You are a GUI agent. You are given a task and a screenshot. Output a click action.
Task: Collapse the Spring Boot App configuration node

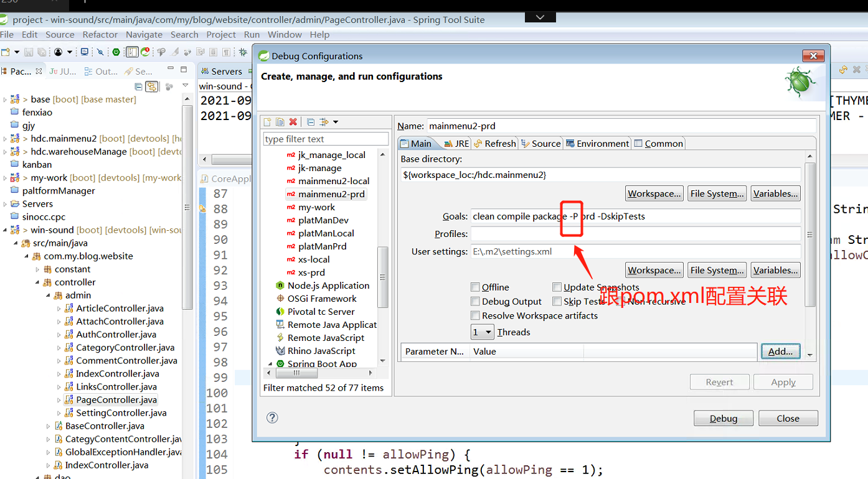[x=270, y=364]
